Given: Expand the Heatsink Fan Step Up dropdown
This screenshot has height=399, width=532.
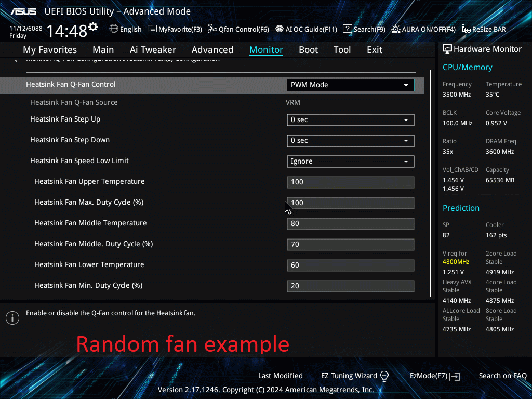Looking at the screenshot, I should pyautogui.click(x=350, y=120).
